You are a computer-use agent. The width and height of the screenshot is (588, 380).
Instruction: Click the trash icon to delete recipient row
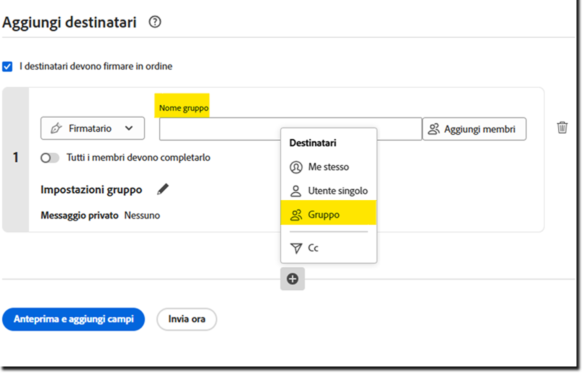coord(562,128)
